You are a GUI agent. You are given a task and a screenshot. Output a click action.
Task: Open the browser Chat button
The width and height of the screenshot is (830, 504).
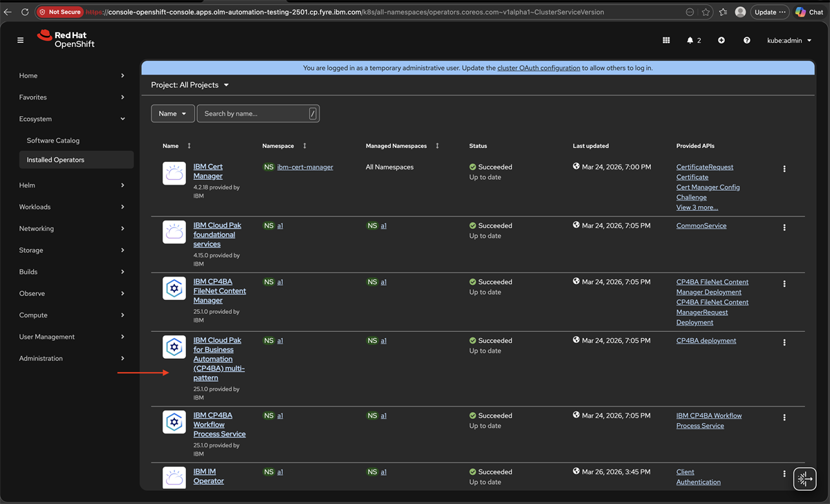pos(811,12)
